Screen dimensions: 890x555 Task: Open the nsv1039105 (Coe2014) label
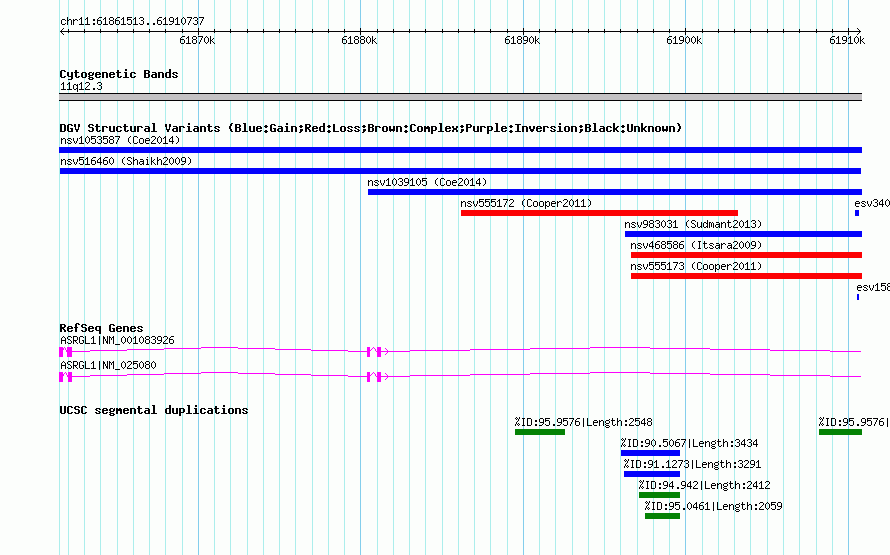pyautogui.click(x=427, y=182)
